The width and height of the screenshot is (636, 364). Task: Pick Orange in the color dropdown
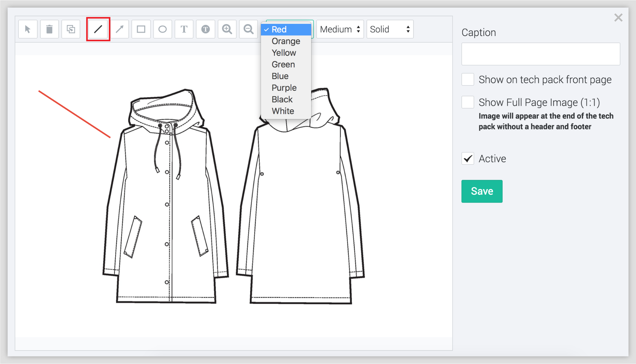[x=286, y=41]
